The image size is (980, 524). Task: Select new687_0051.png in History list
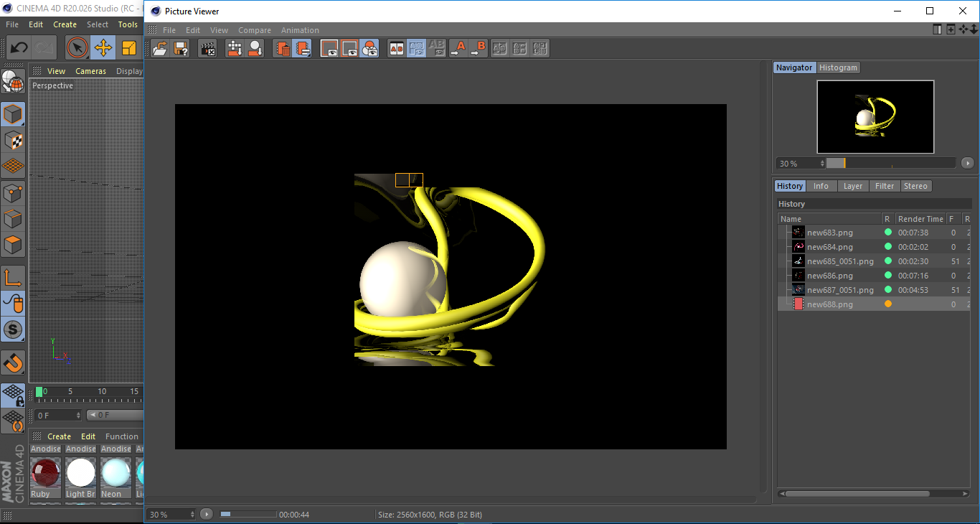(x=840, y=290)
